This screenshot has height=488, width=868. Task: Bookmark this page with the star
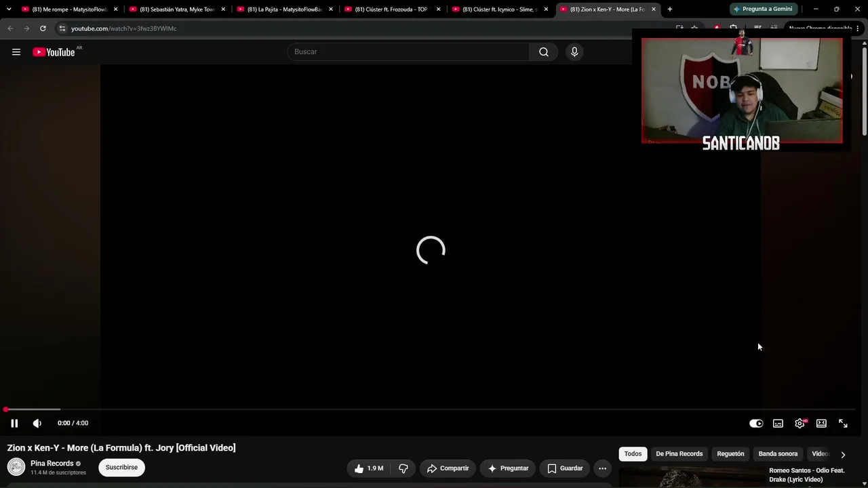point(694,28)
